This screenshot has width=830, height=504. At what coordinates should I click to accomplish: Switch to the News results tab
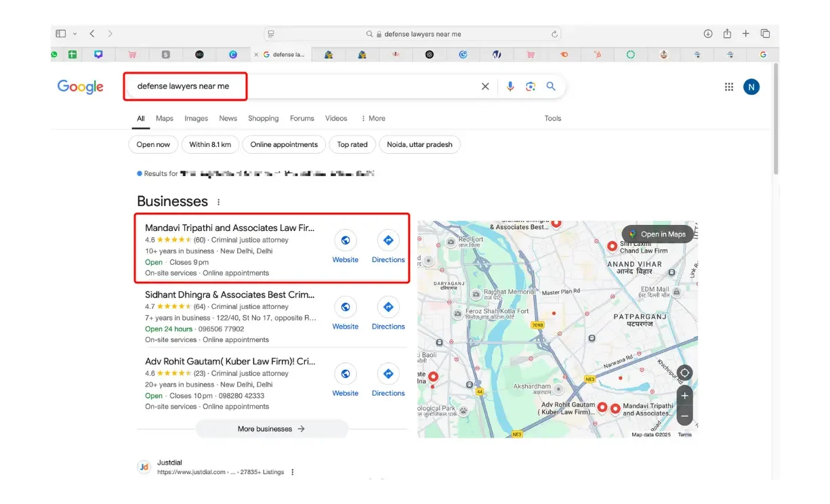pos(228,119)
